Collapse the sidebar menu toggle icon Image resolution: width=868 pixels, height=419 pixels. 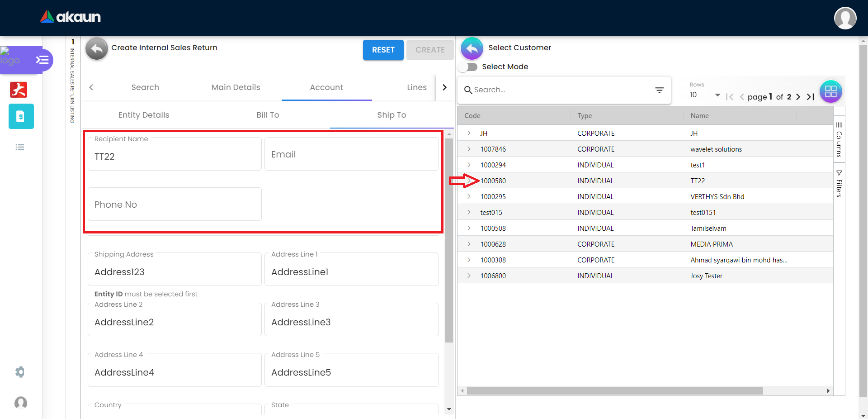[42, 60]
